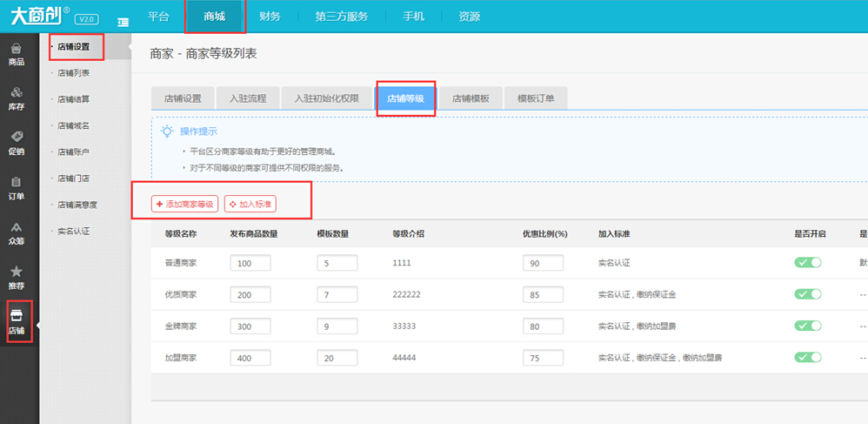Click 发布商品数量 field for 加盟商家
The image size is (868, 424).
coord(250,358)
